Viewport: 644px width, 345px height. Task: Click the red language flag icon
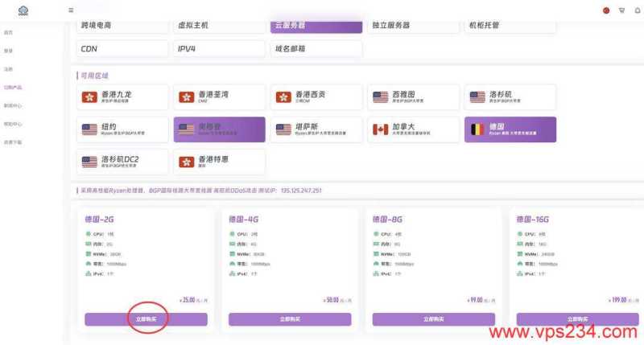606,10
